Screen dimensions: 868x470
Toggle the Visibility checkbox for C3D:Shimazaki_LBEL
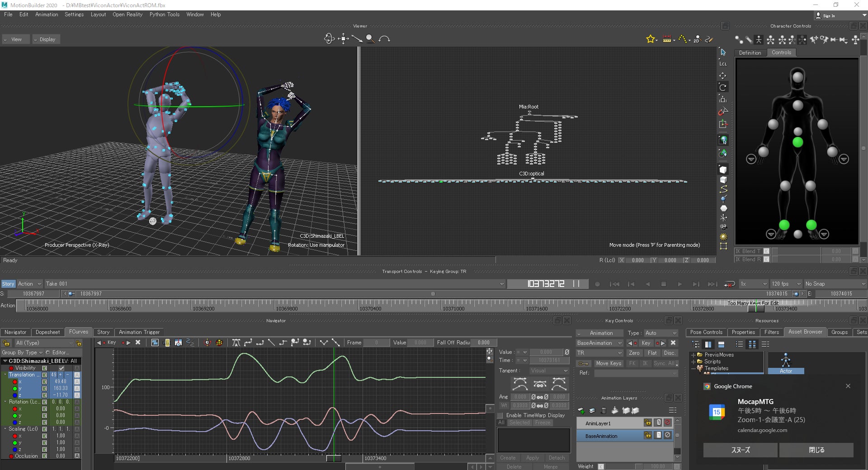click(x=61, y=368)
